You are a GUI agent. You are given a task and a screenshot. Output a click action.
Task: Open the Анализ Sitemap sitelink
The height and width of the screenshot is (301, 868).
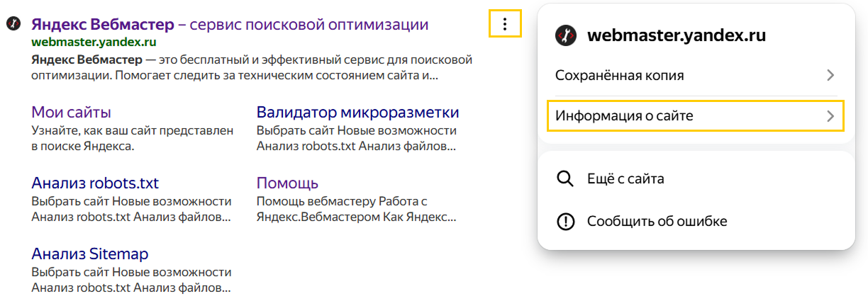tap(89, 254)
